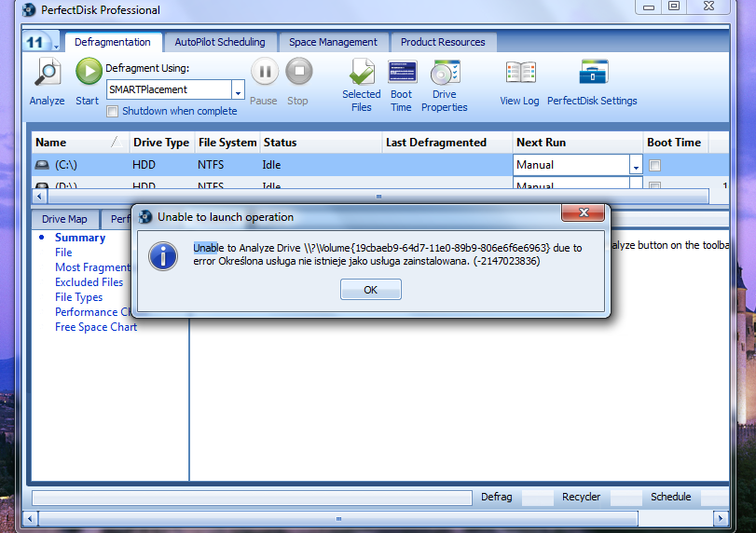756x533 pixels.
Task: Start defragmentation with green play icon
Action: point(89,72)
